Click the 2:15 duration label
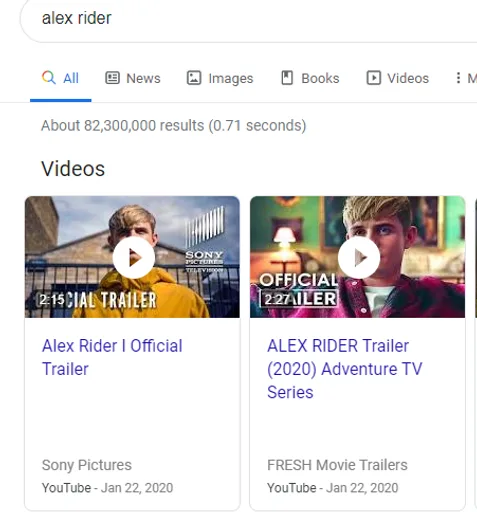477x512 pixels. tap(52, 300)
